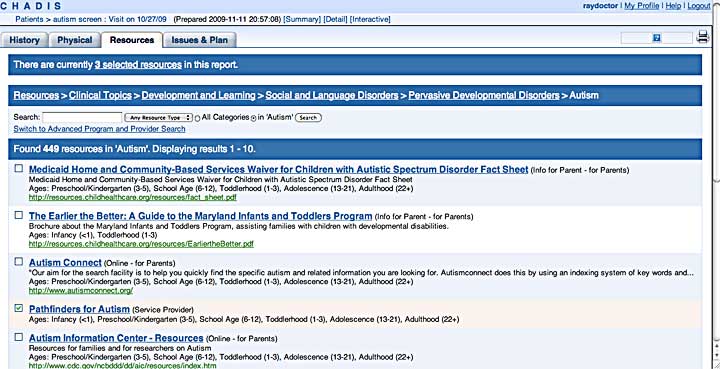This screenshot has height=369, width=720.
Task: Open the Issues & Plan tab
Action: 199,40
